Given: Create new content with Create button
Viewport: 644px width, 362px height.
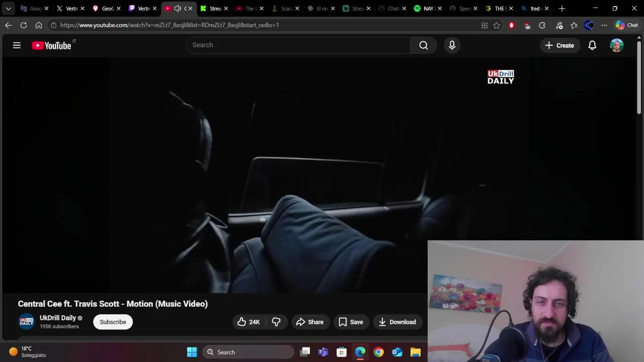Looking at the screenshot, I should pos(559,45).
